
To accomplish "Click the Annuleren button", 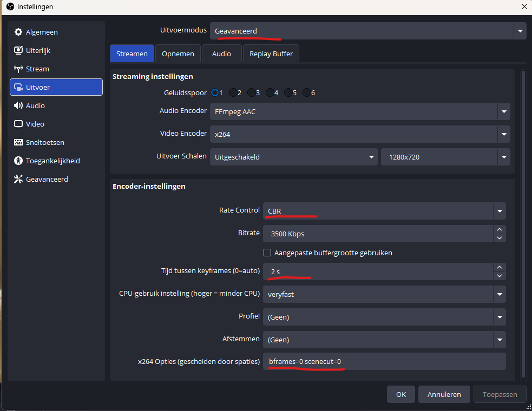I will coord(444,395).
